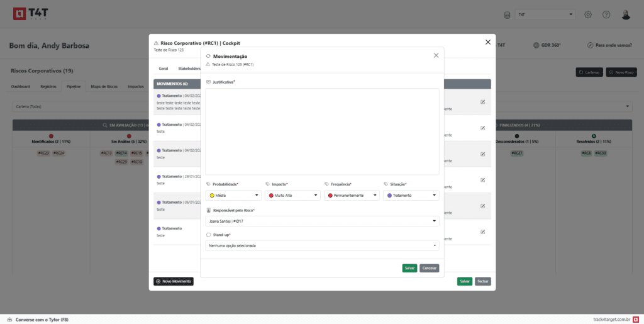Image resolution: width=644 pixels, height=324 pixels.
Task: Close the Movimentação dialog with X
Action: pyautogui.click(x=436, y=55)
